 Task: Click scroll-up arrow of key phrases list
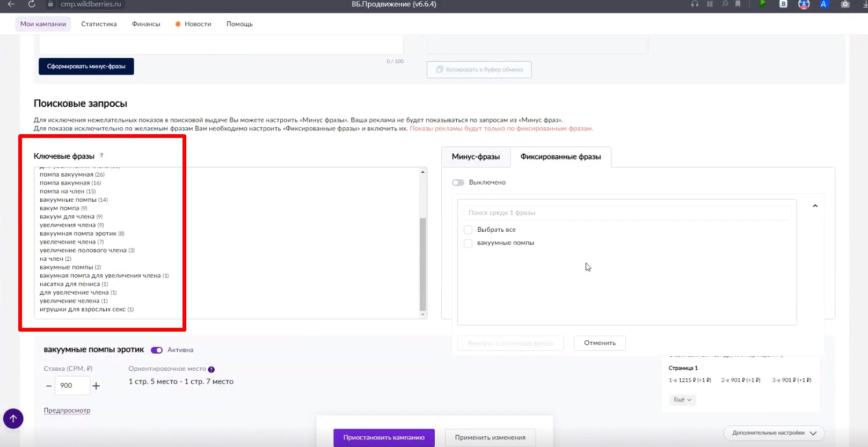click(423, 172)
